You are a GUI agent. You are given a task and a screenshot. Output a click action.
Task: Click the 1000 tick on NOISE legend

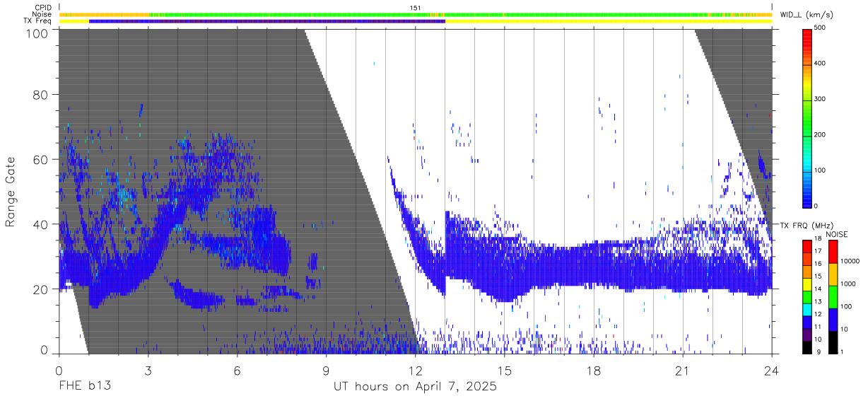(x=849, y=284)
